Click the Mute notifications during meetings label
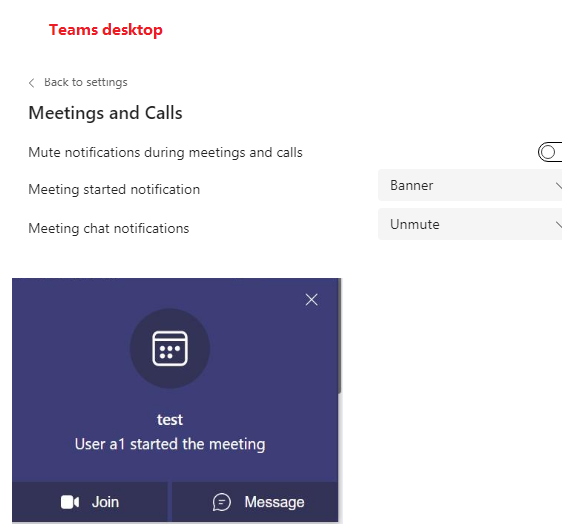Screen dimensions: 575x526 click(165, 153)
